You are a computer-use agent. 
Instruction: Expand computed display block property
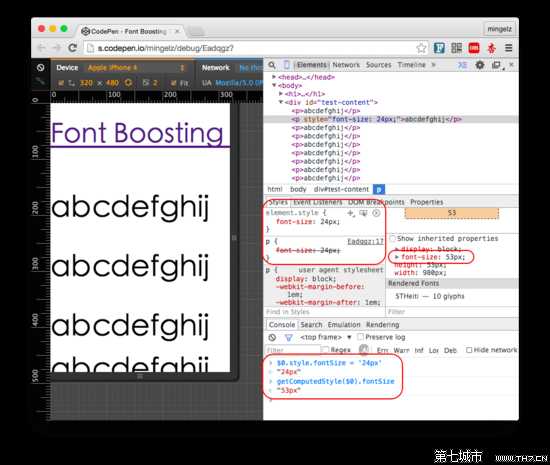click(x=397, y=249)
